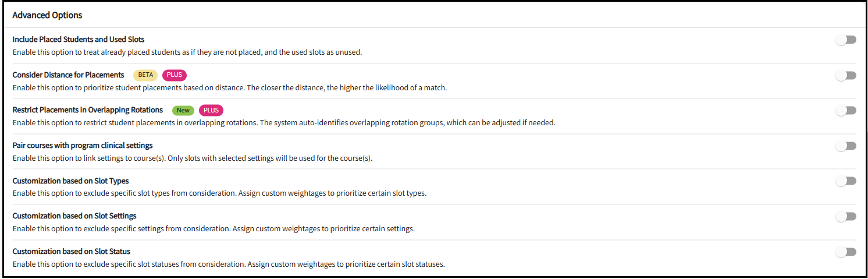Viewport: 868px width, 279px height.
Task: Enable Customization based on Slot Status toggle
Action: 846,252
